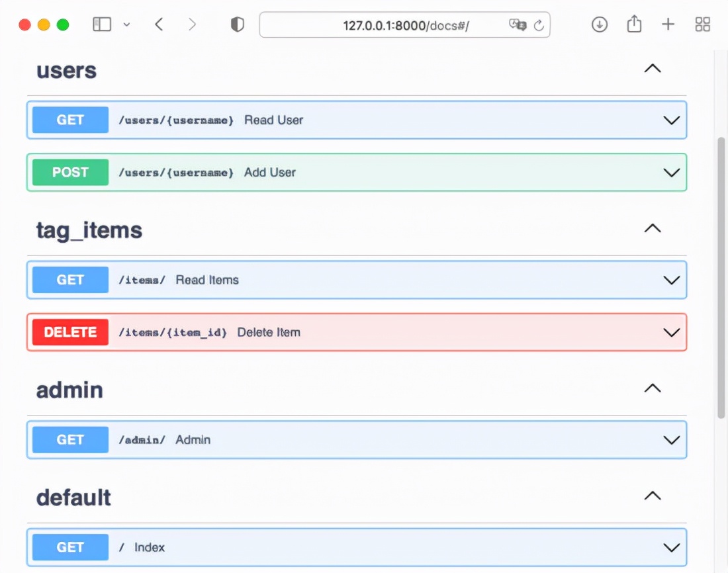Click the share icon in toolbar

click(634, 25)
